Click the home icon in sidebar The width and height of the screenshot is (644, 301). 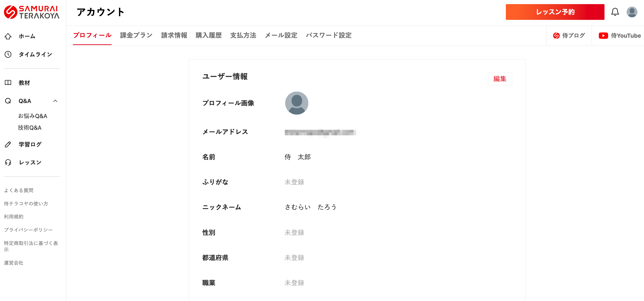(x=8, y=36)
